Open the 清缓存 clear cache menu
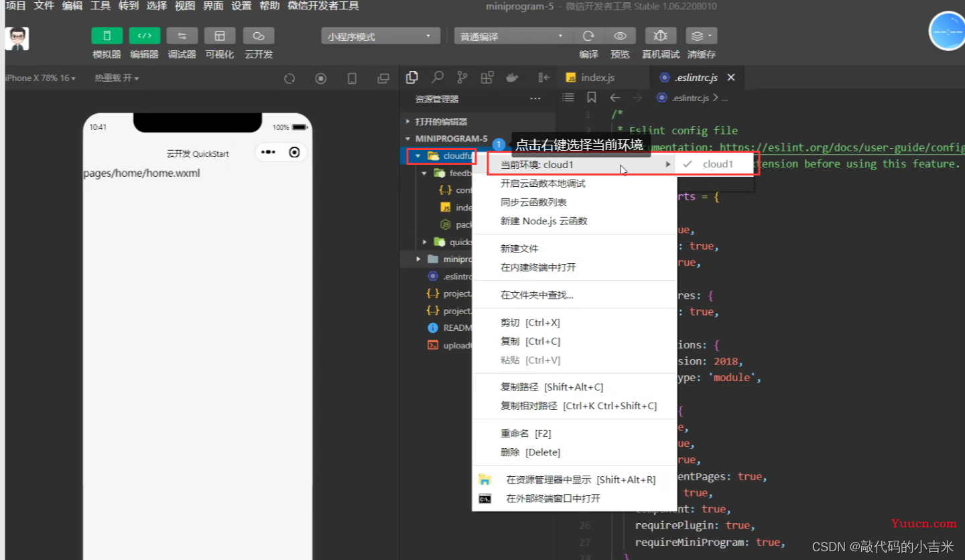This screenshot has width=965, height=560. [x=702, y=36]
